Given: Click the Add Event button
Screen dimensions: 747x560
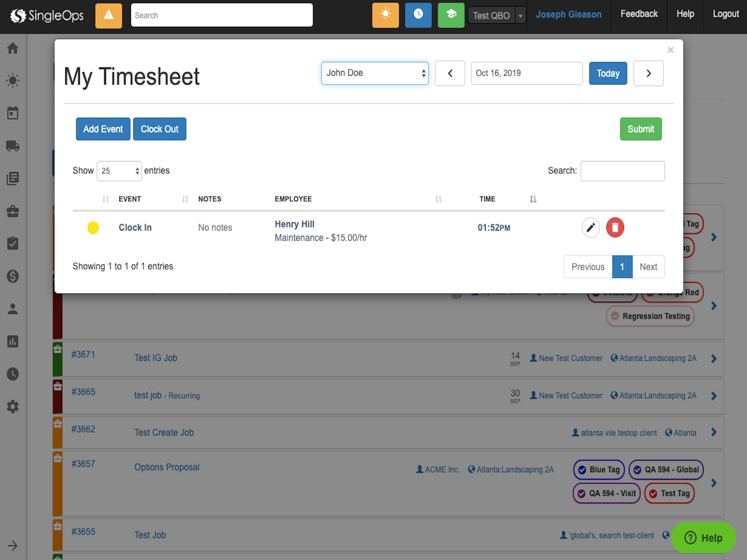Looking at the screenshot, I should point(103,129).
